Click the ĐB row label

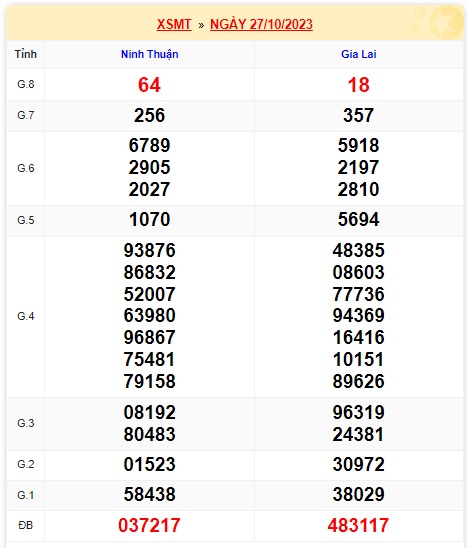click(x=26, y=525)
